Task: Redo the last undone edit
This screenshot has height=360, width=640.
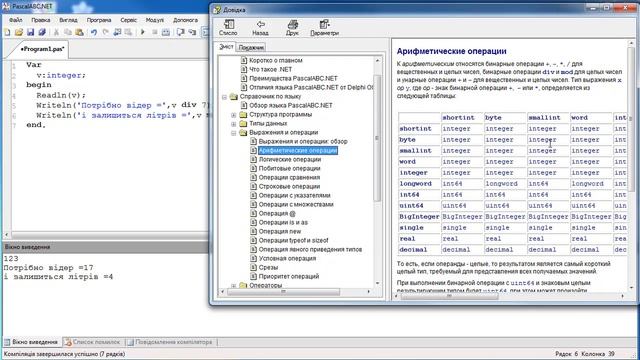Action: tap(106, 32)
